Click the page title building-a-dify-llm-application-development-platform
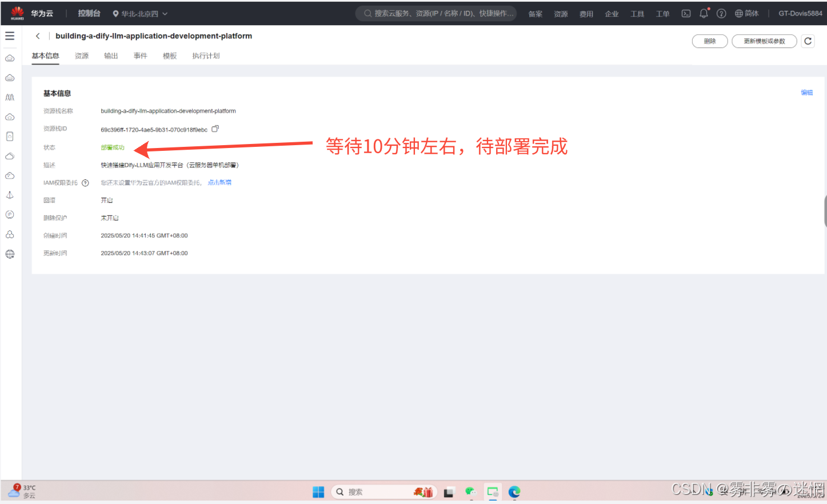Image resolution: width=827 pixels, height=504 pixels. (x=154, y=36)
